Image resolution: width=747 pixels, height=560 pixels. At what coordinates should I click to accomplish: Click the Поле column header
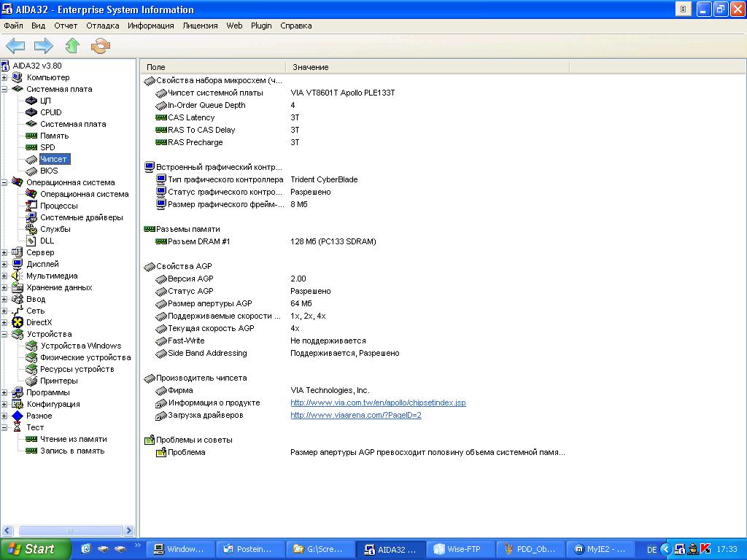click(213, 67)
